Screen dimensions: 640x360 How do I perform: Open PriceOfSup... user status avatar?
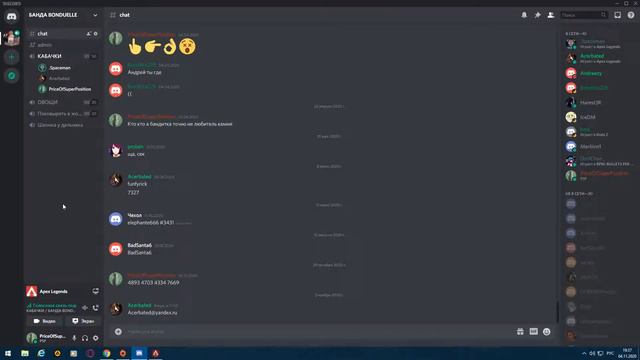tap(32, 338)
